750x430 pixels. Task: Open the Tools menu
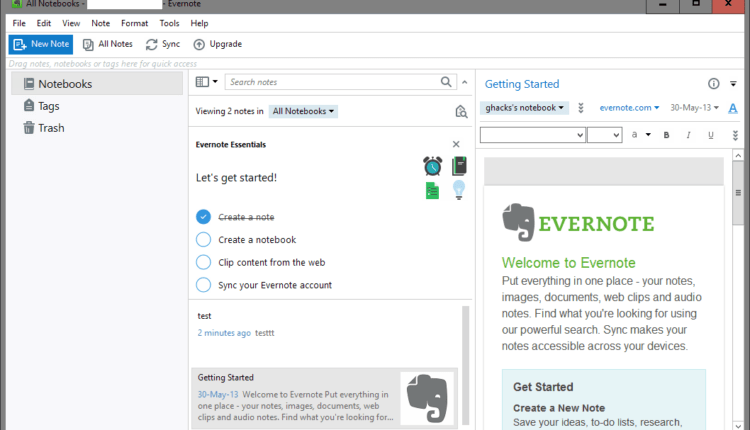pos(169,23)
